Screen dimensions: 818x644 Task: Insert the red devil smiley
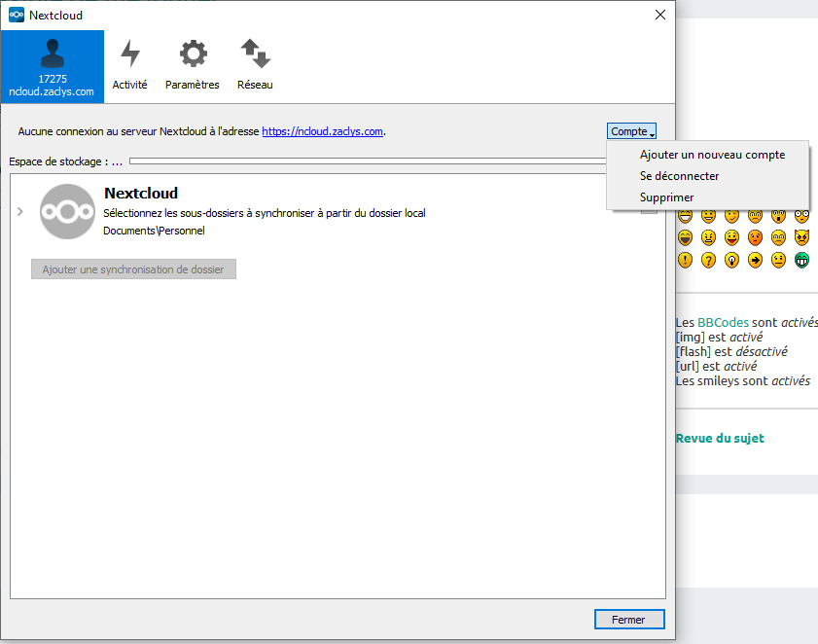pos(801,237)
